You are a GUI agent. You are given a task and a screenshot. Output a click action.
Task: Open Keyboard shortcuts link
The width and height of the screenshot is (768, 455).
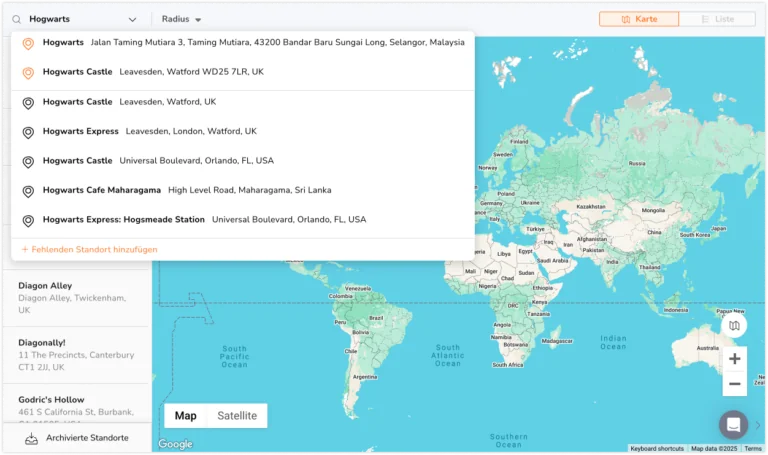pyautogui.click(x=657, y=448)
